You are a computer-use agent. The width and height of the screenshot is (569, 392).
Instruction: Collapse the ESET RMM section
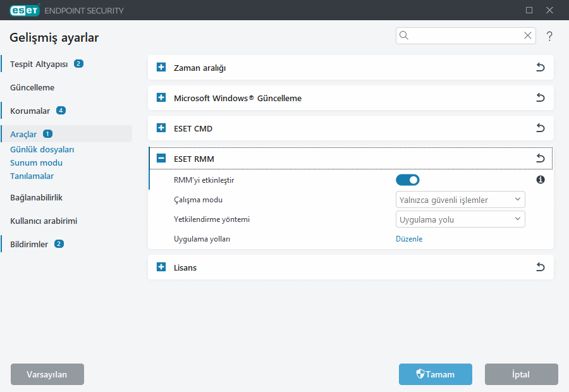coord(161,158)
